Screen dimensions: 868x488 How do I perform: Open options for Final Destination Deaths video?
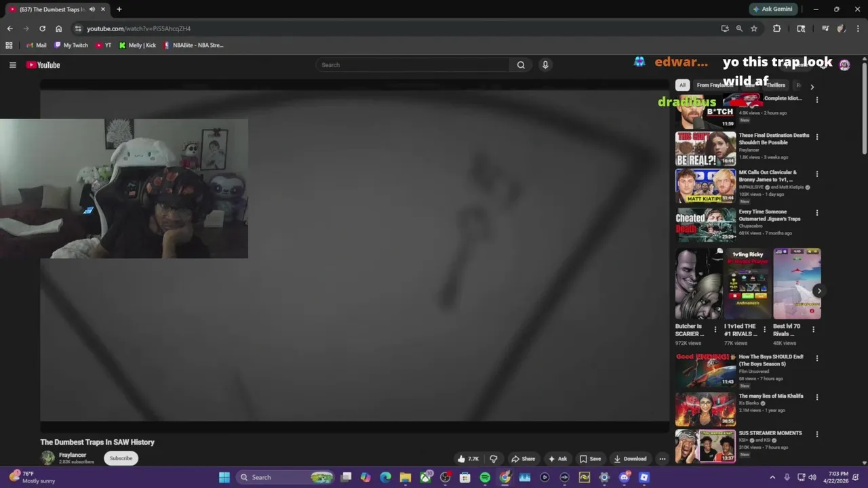(816, 137)
